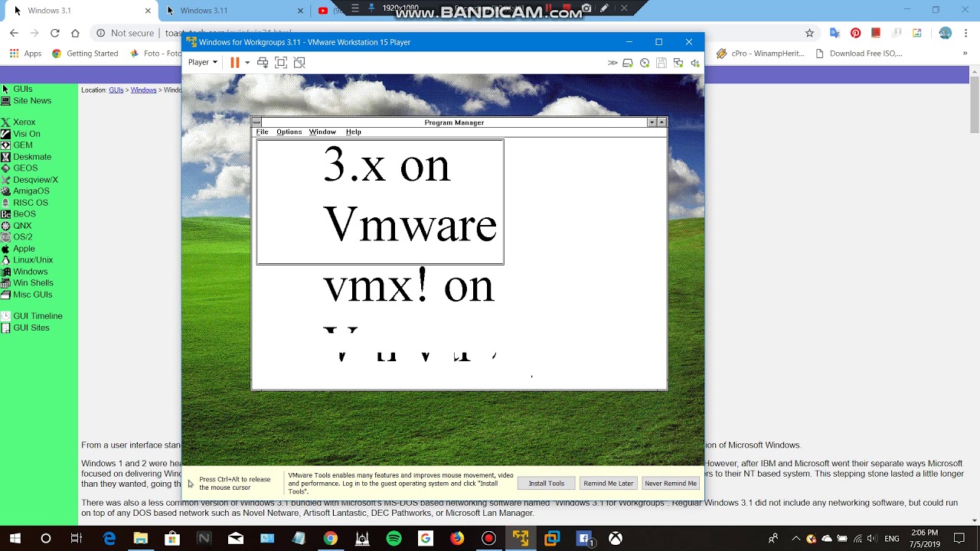
Task: Click the Google Translate extension icon
Action: [x=835, y=33]
